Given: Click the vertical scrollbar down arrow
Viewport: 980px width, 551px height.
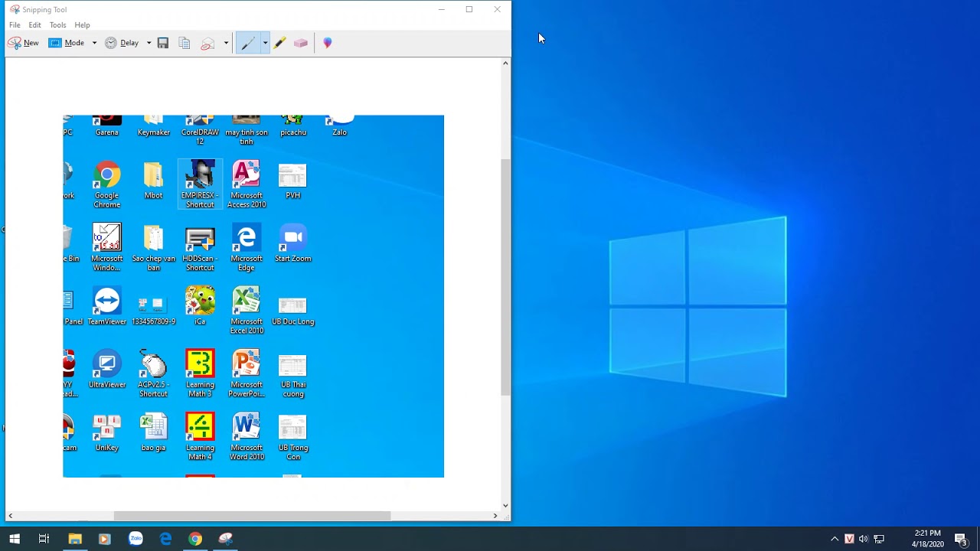Looking at the screenshot, I should [x=505, y=506].
